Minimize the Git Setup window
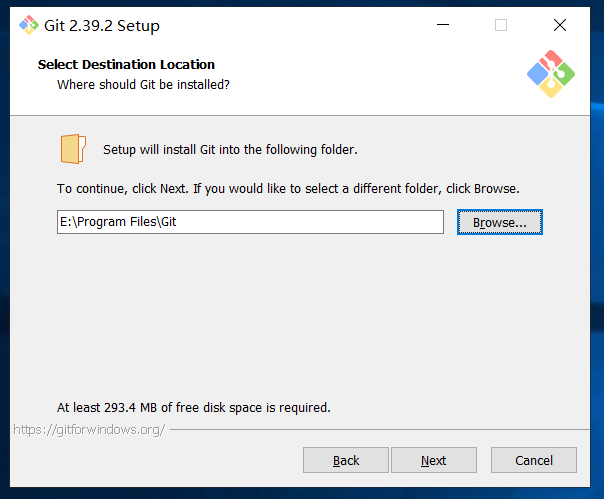604x499 pixels. tap(443, 25)
